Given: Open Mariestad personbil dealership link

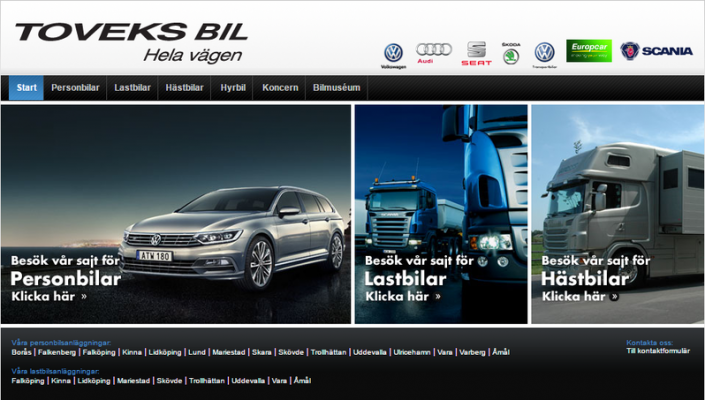Looking at the screenshot, I should pos(229,352).
